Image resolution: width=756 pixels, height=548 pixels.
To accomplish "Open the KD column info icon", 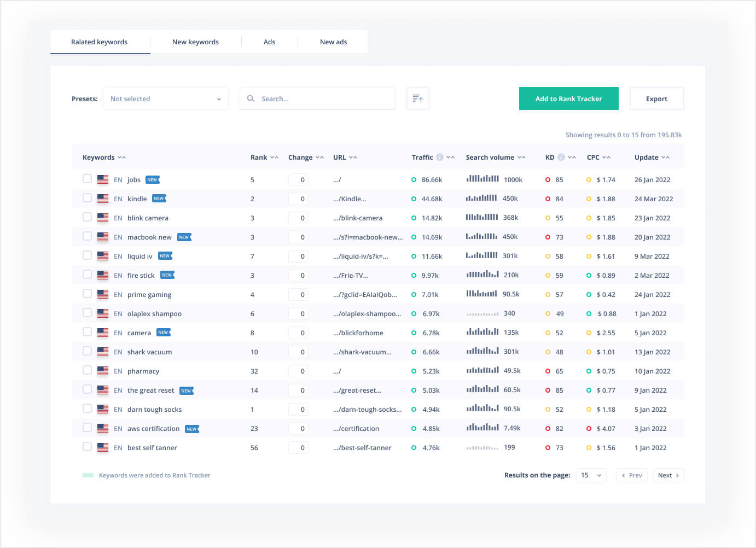I will (561, 157).
